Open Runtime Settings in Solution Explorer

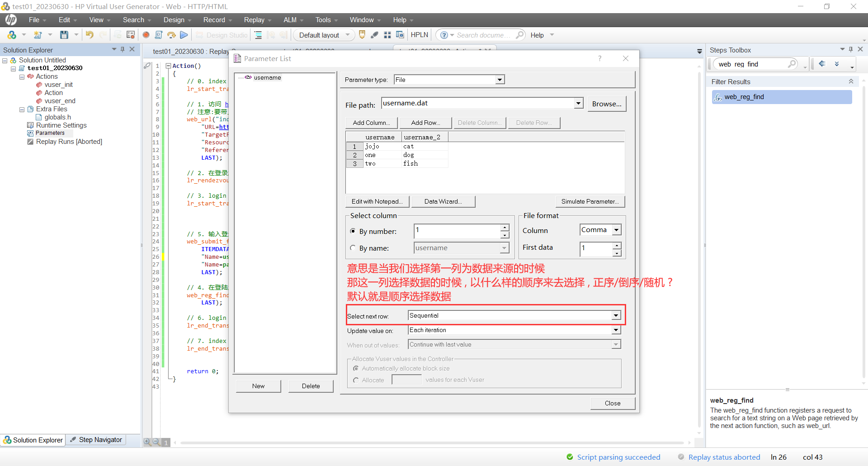tap(61, 125)
